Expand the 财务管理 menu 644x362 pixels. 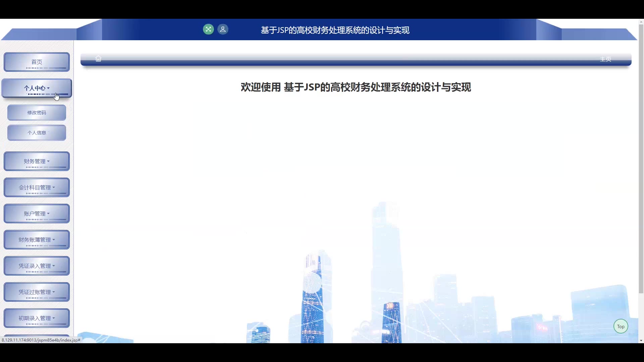(37, 161)
